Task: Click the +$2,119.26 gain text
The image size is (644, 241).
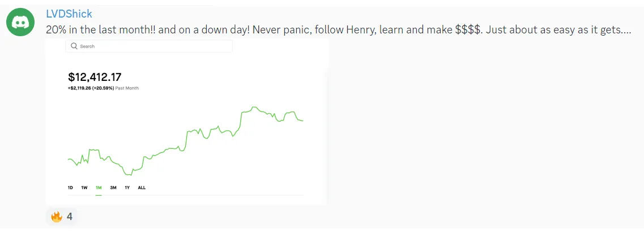Action: tap(91, 88)
